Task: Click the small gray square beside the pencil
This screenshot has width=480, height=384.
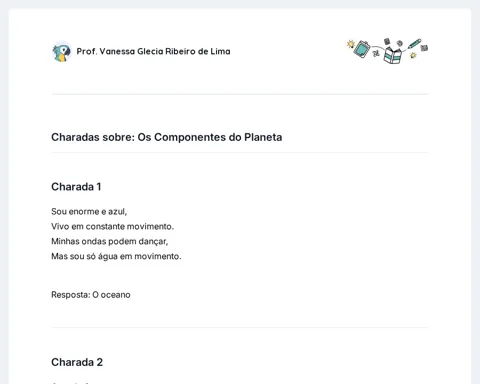Action: (424, 48)
